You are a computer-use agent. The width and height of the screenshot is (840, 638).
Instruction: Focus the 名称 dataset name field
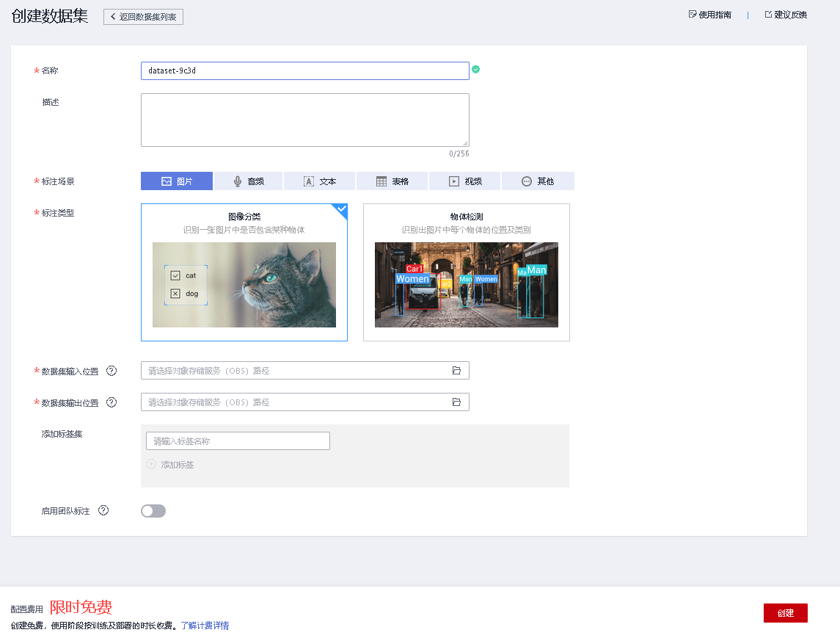coord(305,70)
